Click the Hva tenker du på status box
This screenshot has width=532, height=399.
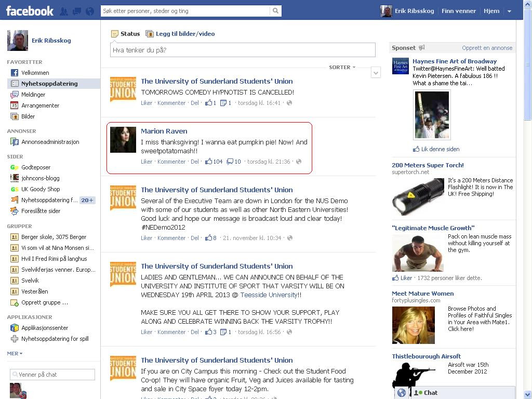[243, 50]
